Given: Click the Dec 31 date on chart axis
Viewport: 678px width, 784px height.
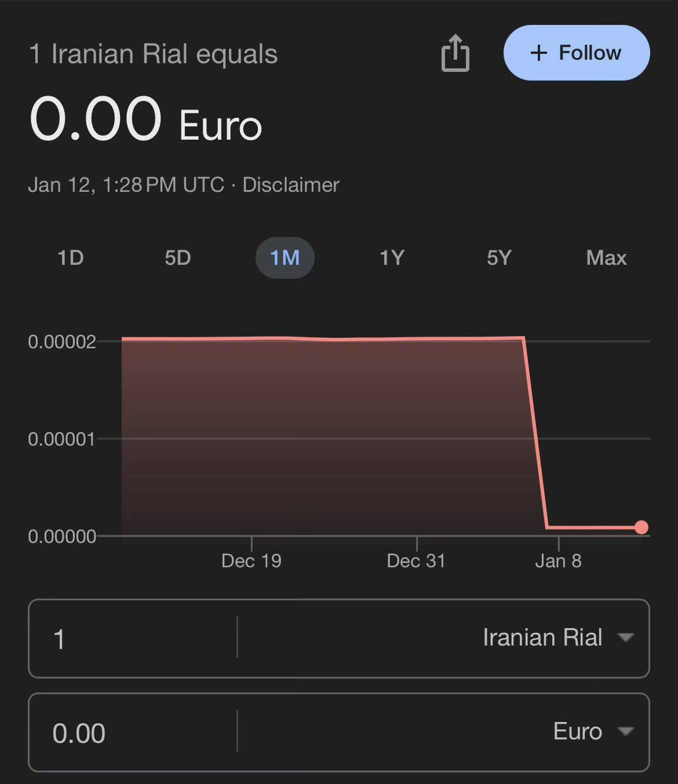Looking at the screenshot, I should click(416, 561).
